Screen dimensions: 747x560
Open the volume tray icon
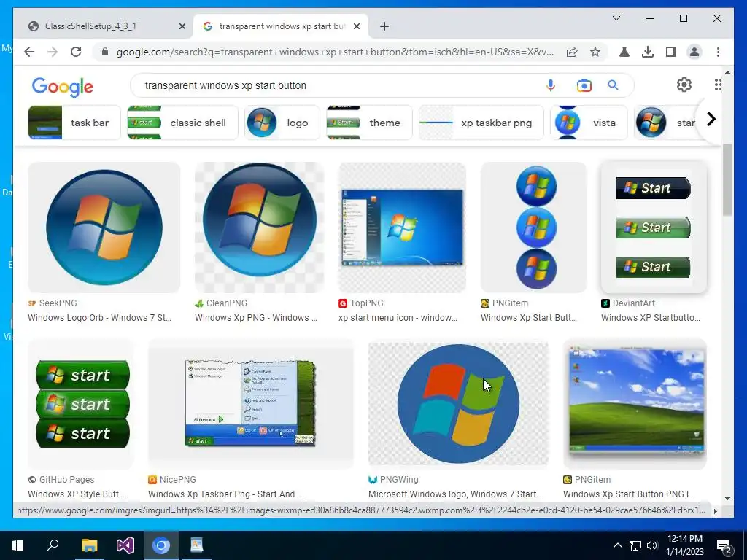tap(652, 545)
